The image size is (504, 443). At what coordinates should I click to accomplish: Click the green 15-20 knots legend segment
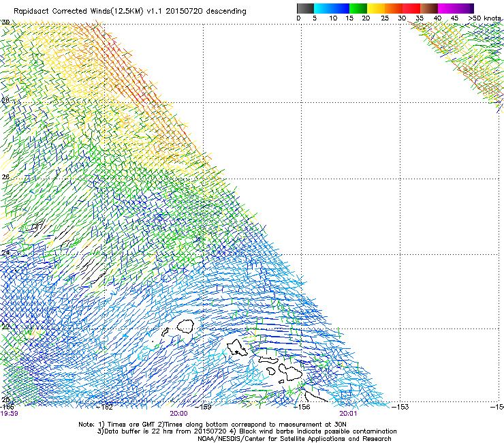click(x=358, y=8)
